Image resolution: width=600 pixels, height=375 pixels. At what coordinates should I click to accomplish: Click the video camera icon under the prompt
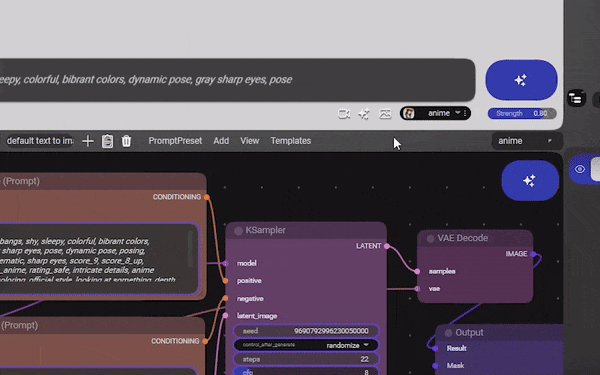pyautogui.click(x=344, y=114)
